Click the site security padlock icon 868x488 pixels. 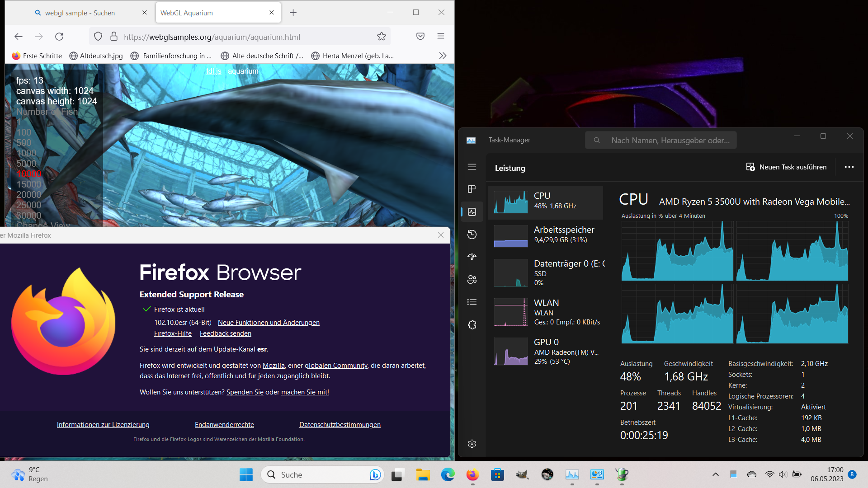114,37
